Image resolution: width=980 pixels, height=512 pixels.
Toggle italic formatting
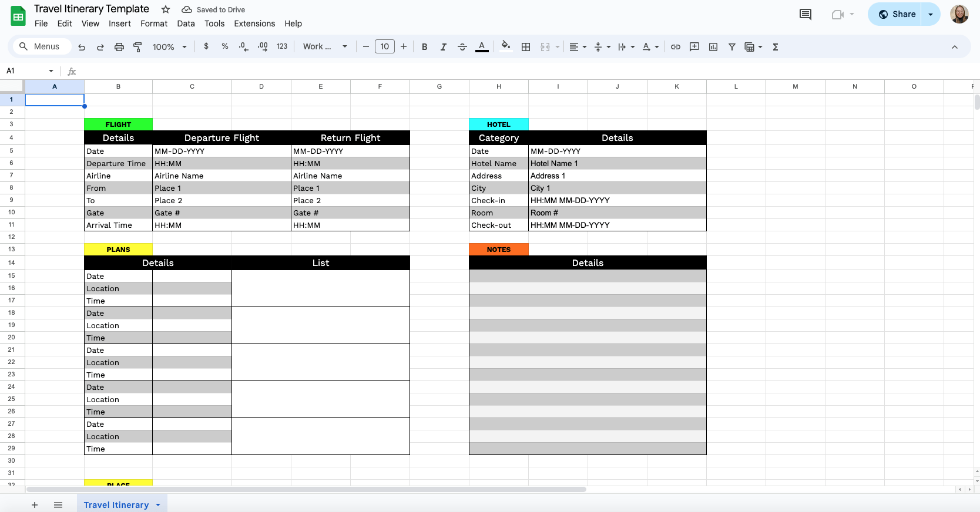pos(444,47)
